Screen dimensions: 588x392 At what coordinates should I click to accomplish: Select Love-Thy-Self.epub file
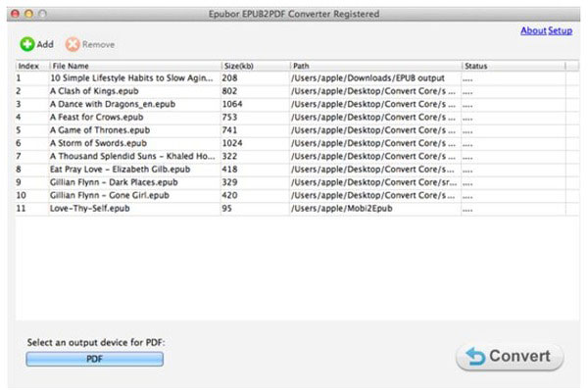click(89, 209)
